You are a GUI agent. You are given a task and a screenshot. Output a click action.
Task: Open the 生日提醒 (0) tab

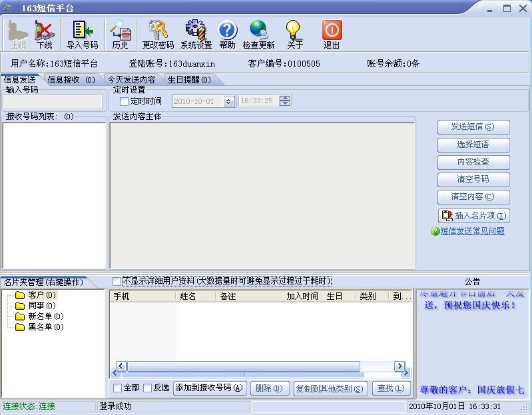[x=189, y=80]
